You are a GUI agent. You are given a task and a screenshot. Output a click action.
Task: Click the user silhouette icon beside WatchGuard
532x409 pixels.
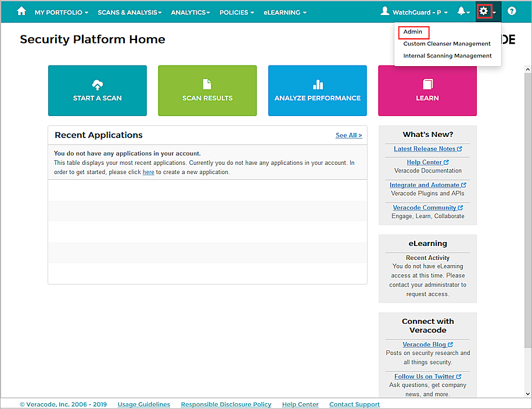click(384, 10)
